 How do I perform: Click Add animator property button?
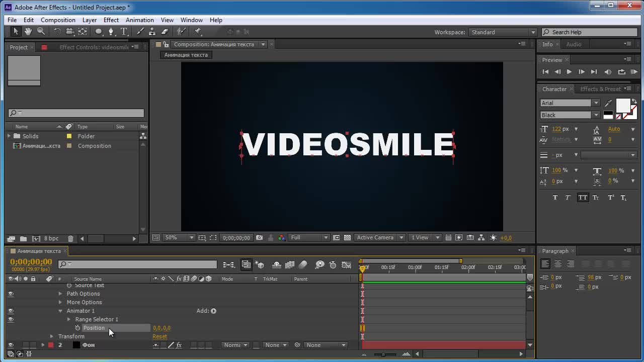click(x=214, y=311)
